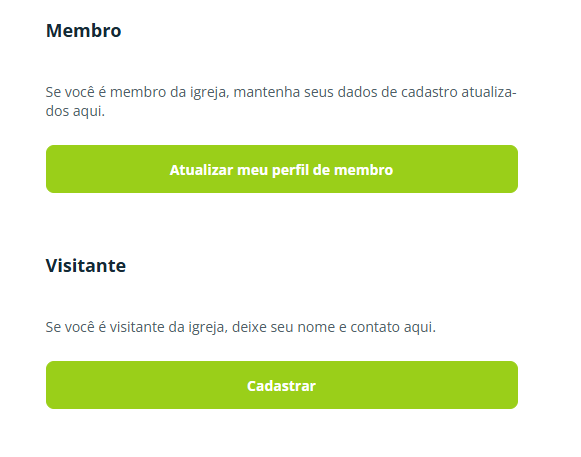
Task: Click the visitor description paragraph text
Action: click(x=240, y=327)
